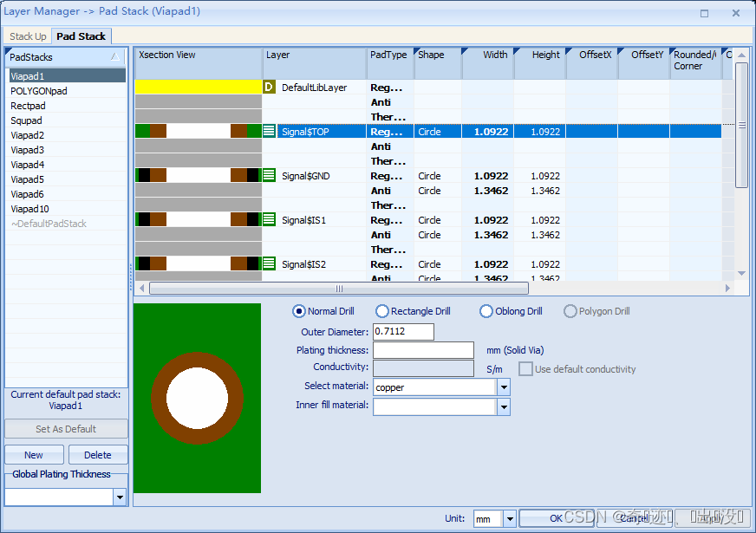The image size is (756, 533).
Task: Click the horizontal scrollbar right arrow
Action: (727, 289)
